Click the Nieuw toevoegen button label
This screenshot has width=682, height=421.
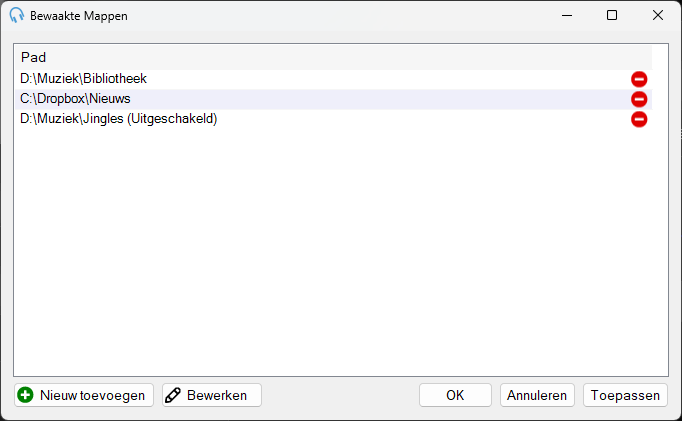[92, 395]
